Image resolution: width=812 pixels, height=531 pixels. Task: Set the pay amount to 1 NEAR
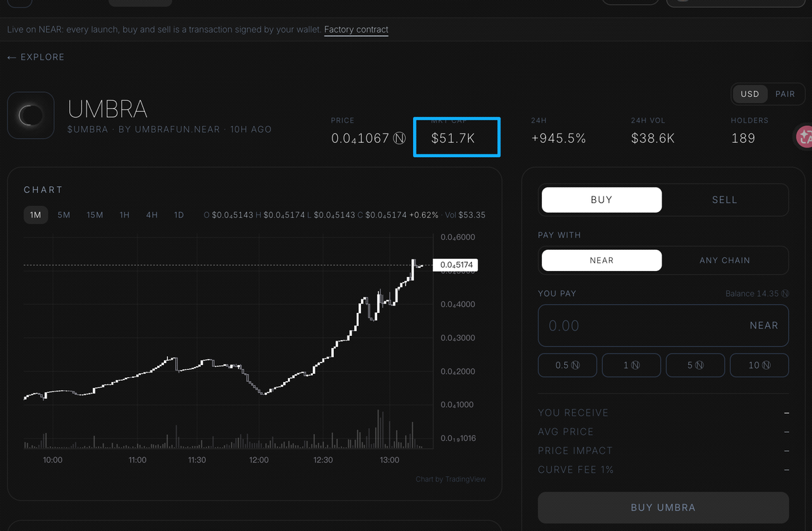click(631, 365)
